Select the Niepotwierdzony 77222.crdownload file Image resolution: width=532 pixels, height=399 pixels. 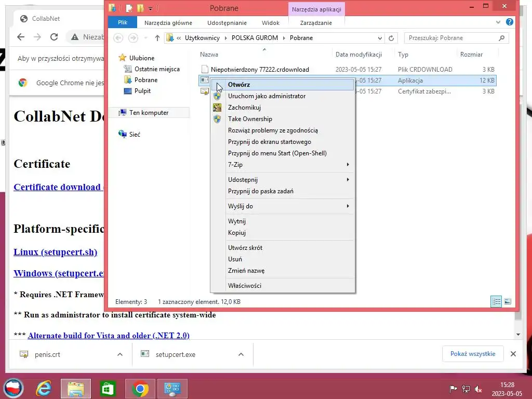click(260, 70)
